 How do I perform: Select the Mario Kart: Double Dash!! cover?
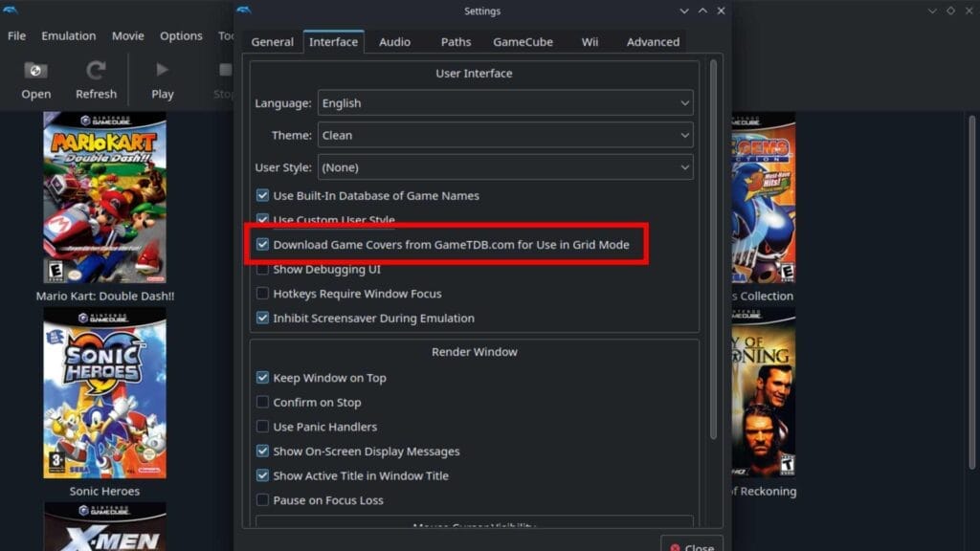105,197
